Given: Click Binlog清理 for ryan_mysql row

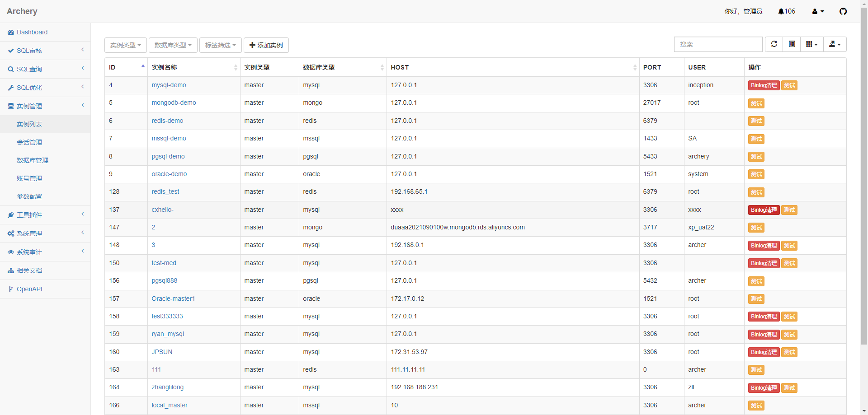Looking at the screenshot, I should click(764, 335).
